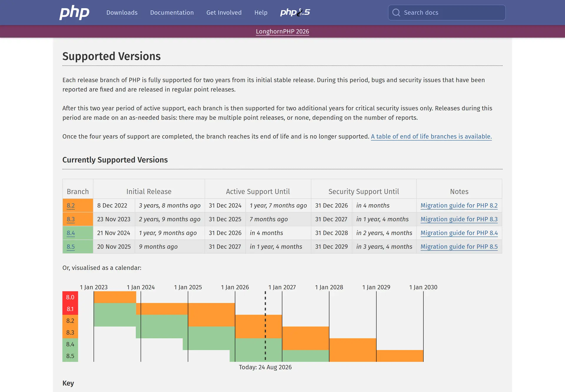Open the Downloads menu item
565x392 pixels.
pos(122,13)
